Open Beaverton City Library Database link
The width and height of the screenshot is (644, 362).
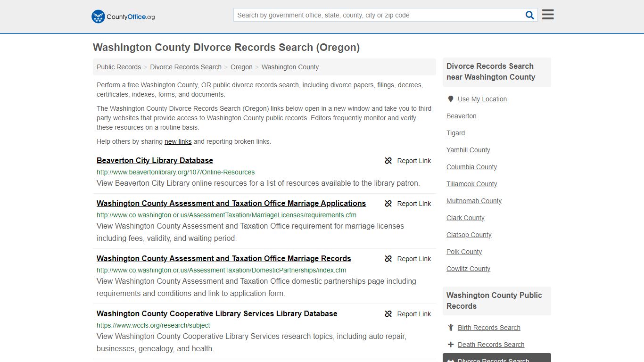click(x=155, y=160)
